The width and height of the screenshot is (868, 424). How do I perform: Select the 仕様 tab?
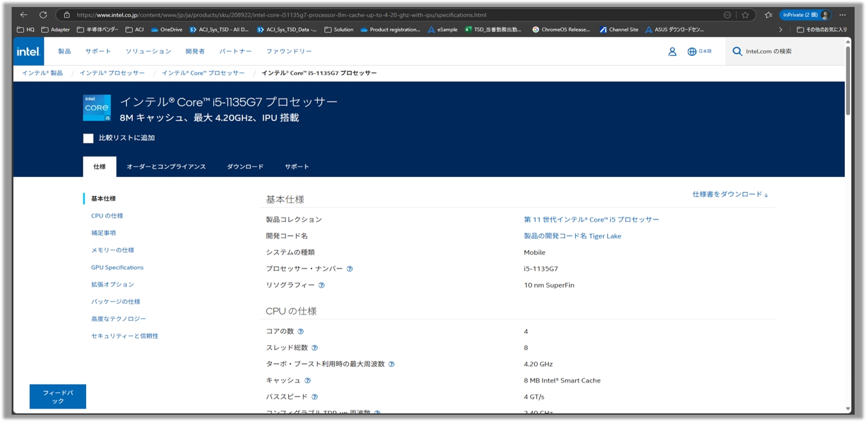coord(100,167)
